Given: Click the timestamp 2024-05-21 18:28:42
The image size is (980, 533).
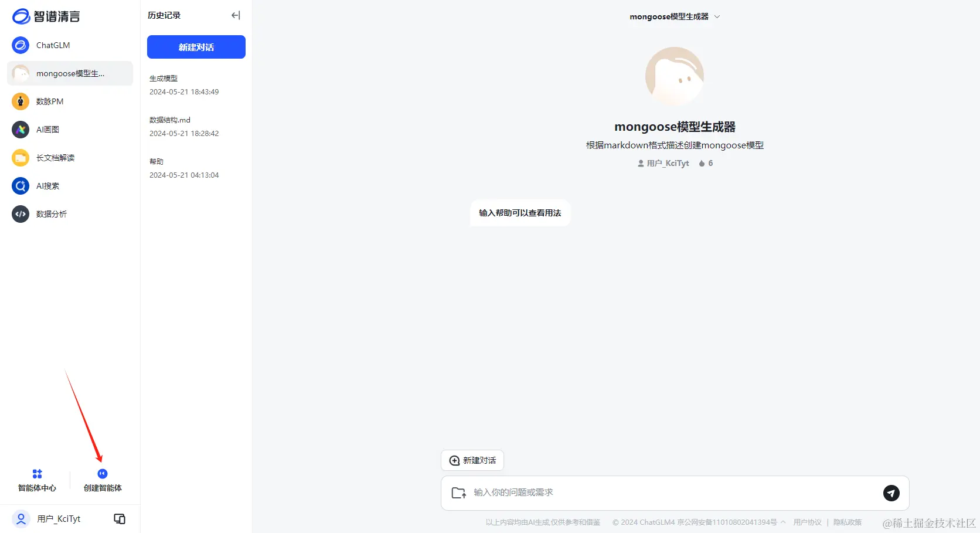Looking at the screenshot, I should click(184, 134).
